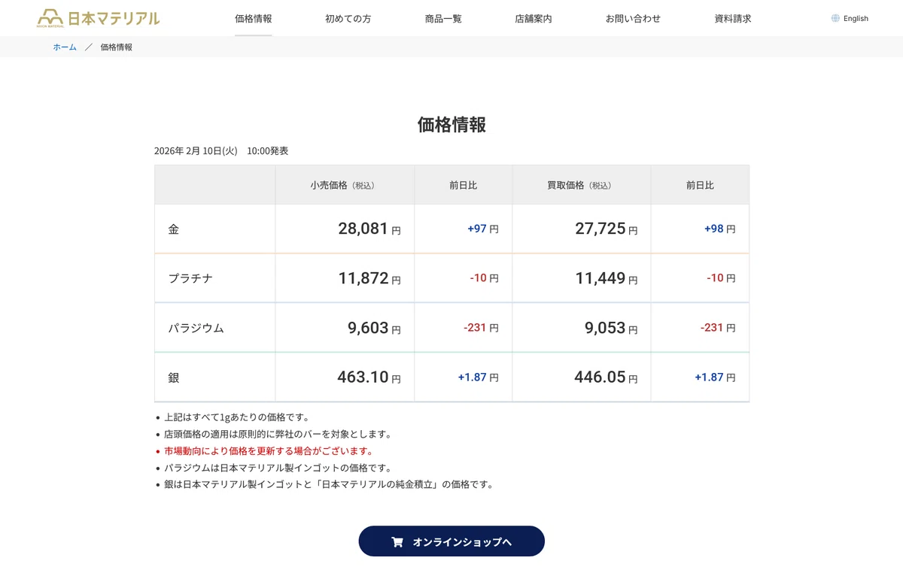Click palladium retail price 9,603 円
Image resolution: width=903 pixels, height=588 pixels.
click(374, 328)
